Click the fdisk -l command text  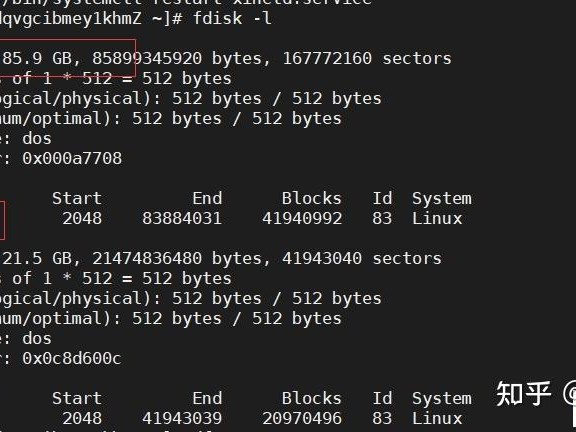(233, 18)
